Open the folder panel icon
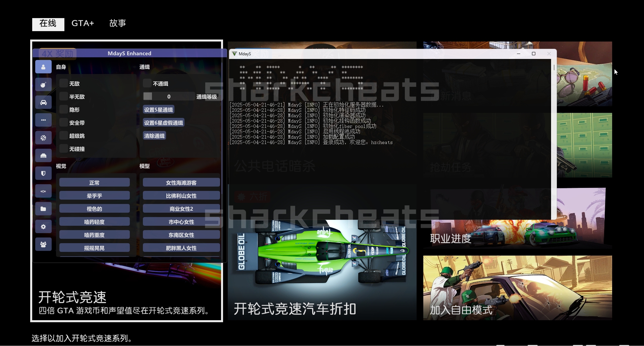 click(x=43, y=209)
